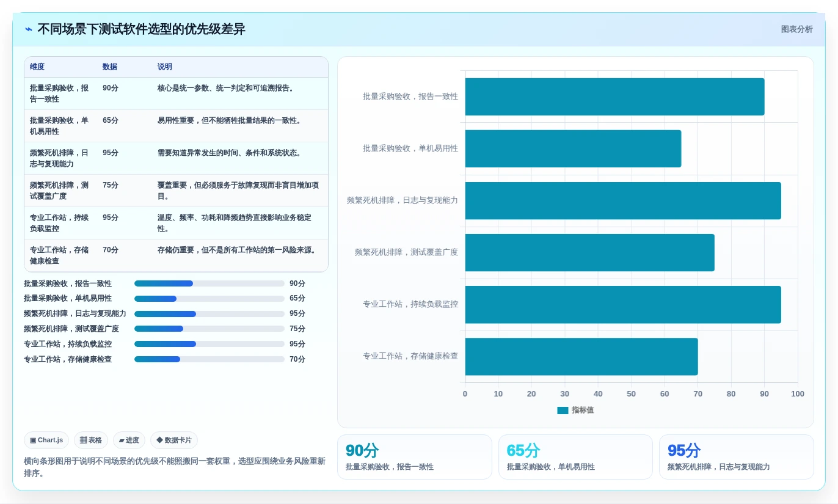Click the description starting 易用性重要
Screen dimensions: 838x504
(x=230, y=120)
